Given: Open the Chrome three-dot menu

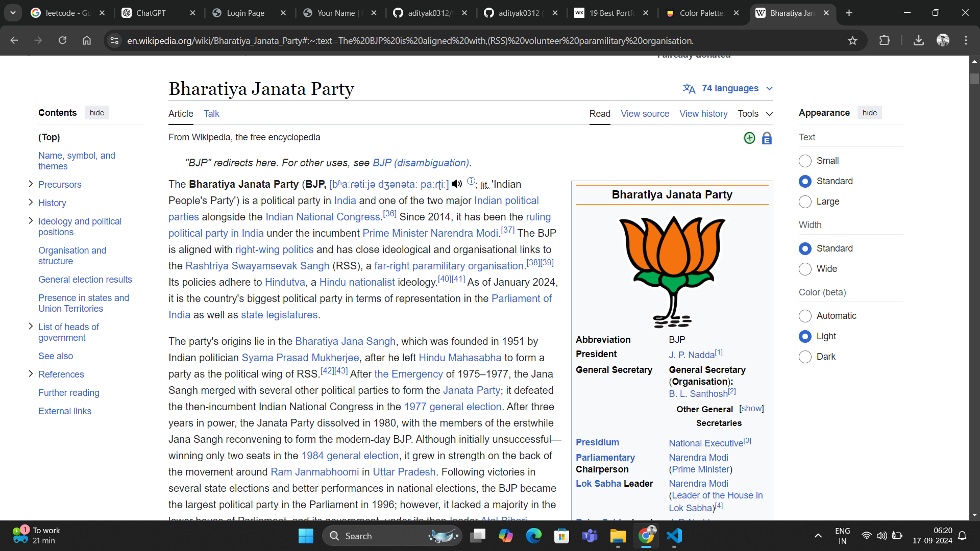Looking at the screenshot, I should 966,40.
